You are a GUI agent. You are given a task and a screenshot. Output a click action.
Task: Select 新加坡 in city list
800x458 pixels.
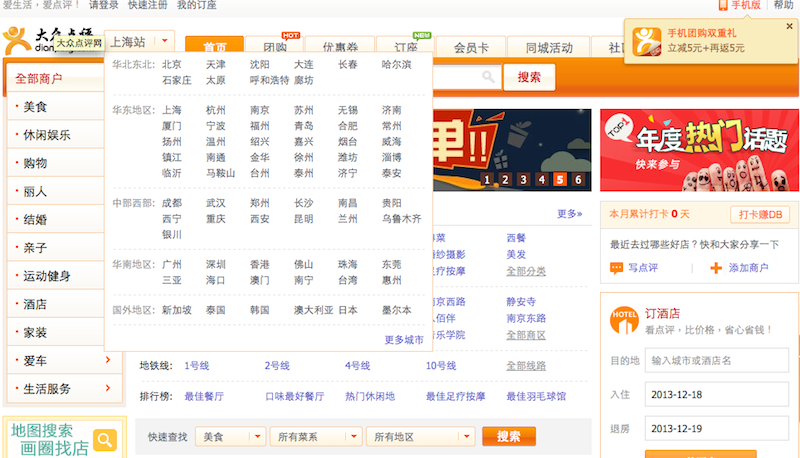pos(177,310)
